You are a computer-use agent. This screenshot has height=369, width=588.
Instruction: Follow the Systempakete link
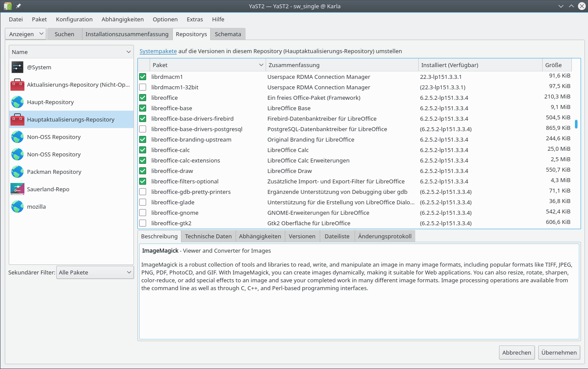(x=158, y=51)
